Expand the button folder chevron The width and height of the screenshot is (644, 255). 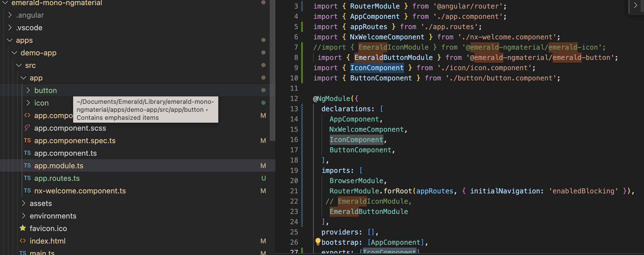28,90
